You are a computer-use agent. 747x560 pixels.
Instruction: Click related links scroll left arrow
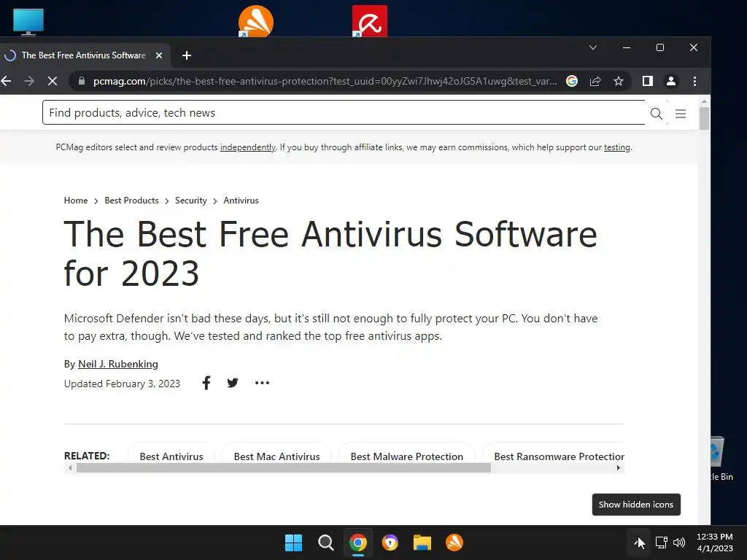click(70, 467)
